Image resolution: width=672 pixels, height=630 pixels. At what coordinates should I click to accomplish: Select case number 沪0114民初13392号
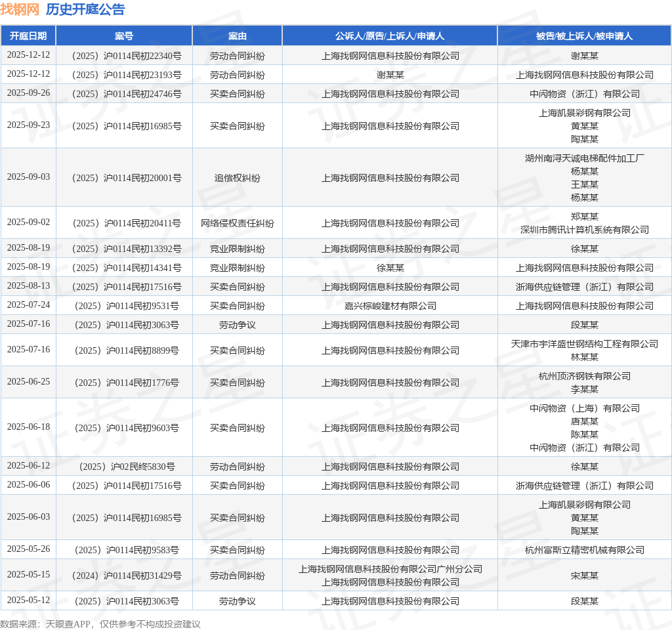(x=127, y=249)
